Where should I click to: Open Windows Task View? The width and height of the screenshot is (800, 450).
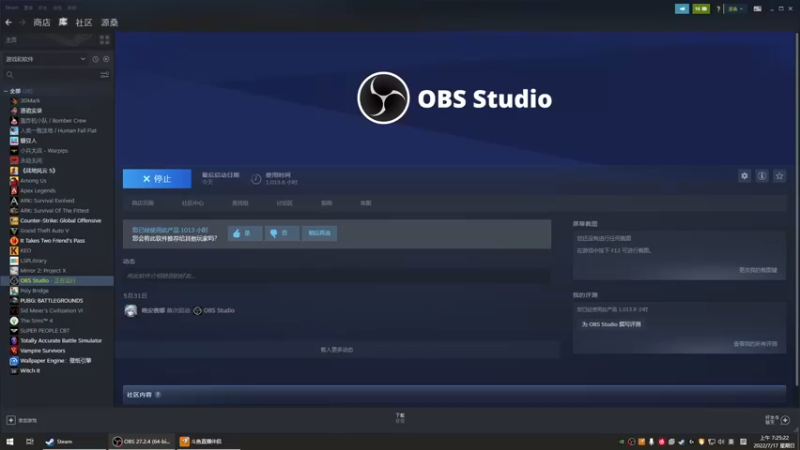pyautogui.click(x=30, y=441)
